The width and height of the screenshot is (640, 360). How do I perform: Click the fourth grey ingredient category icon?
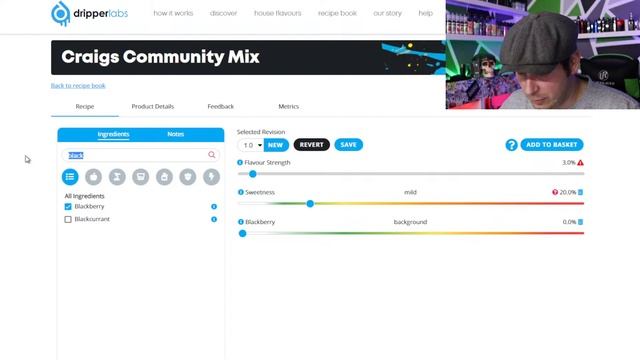(x=141, y=177)
